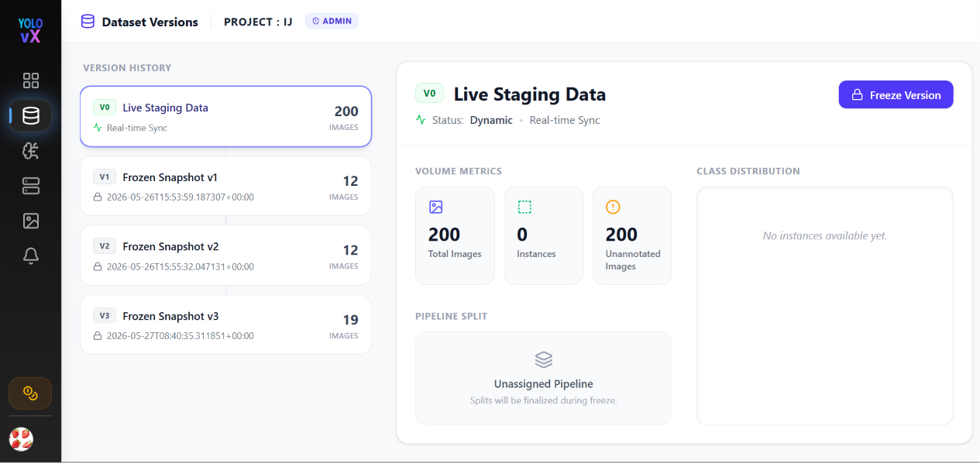Screen dimensions: 980x463
Task: Click the VOLUME METRICS heading
Action: pos(459,171)
